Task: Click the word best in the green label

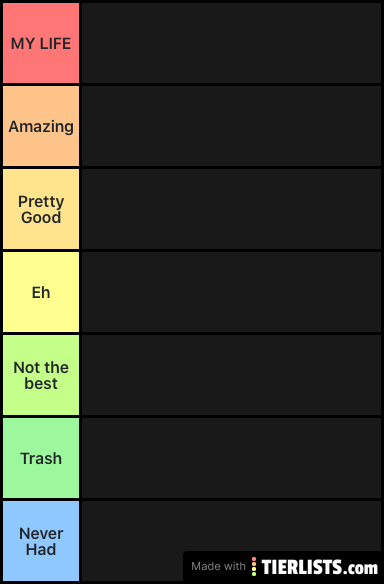Action: point(41,384)
